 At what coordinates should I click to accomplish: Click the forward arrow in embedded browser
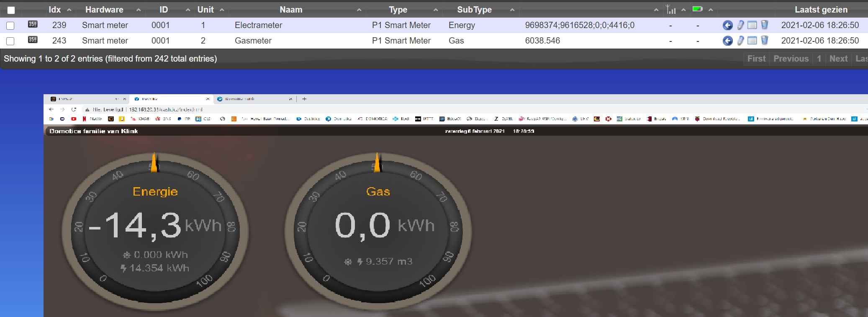coord(62,109)
